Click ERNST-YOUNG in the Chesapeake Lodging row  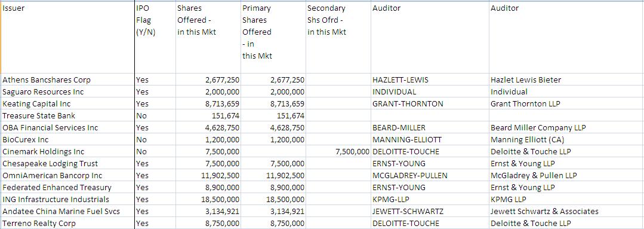pyautogui.click(x=430, y=163)
